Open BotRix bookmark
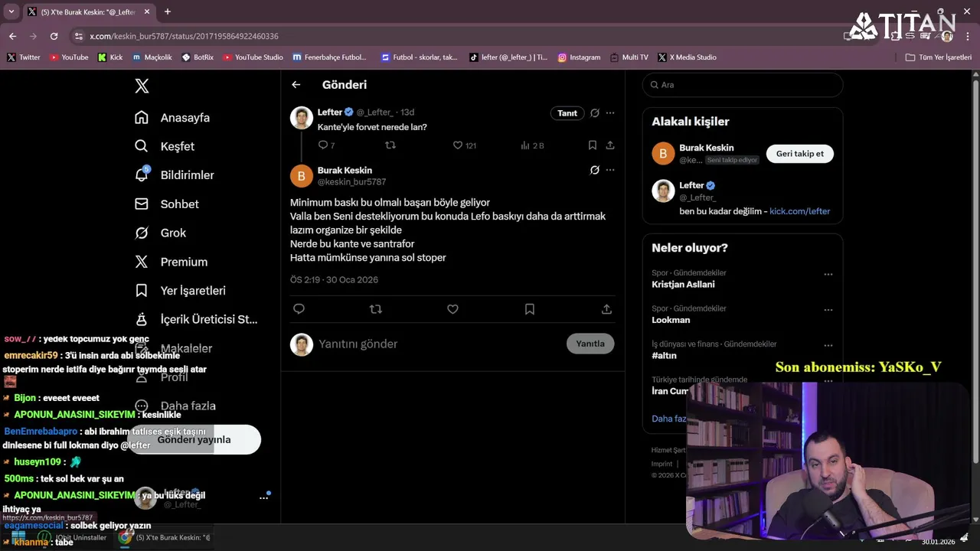 pos(198,57)
